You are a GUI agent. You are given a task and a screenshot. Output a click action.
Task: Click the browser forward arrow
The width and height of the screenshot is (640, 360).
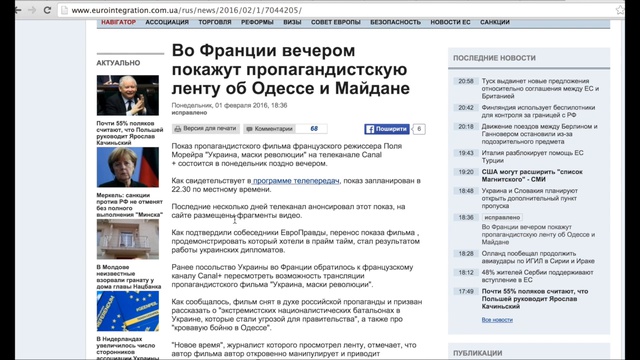coord(32,10)
